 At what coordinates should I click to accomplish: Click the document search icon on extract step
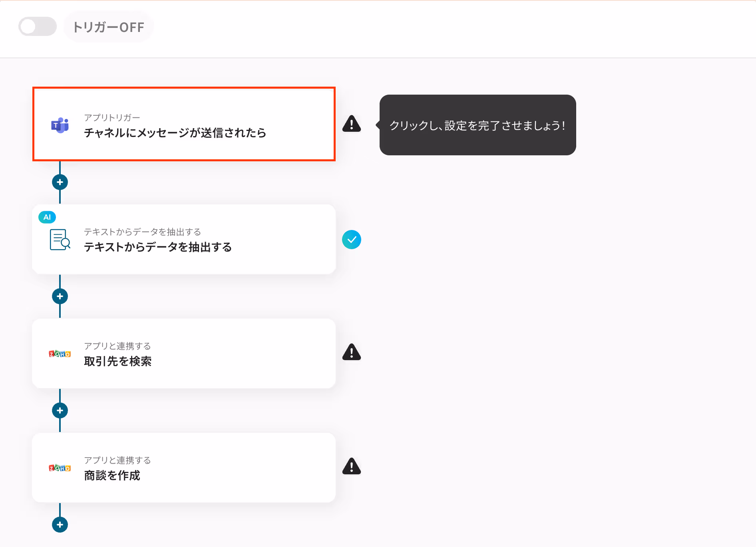coord(60,240)
